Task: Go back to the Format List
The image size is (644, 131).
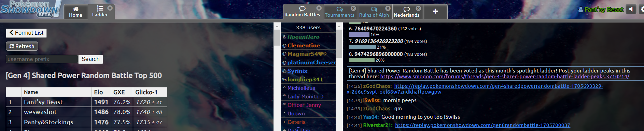Action: pyautogui.click(x=26, y=33)
